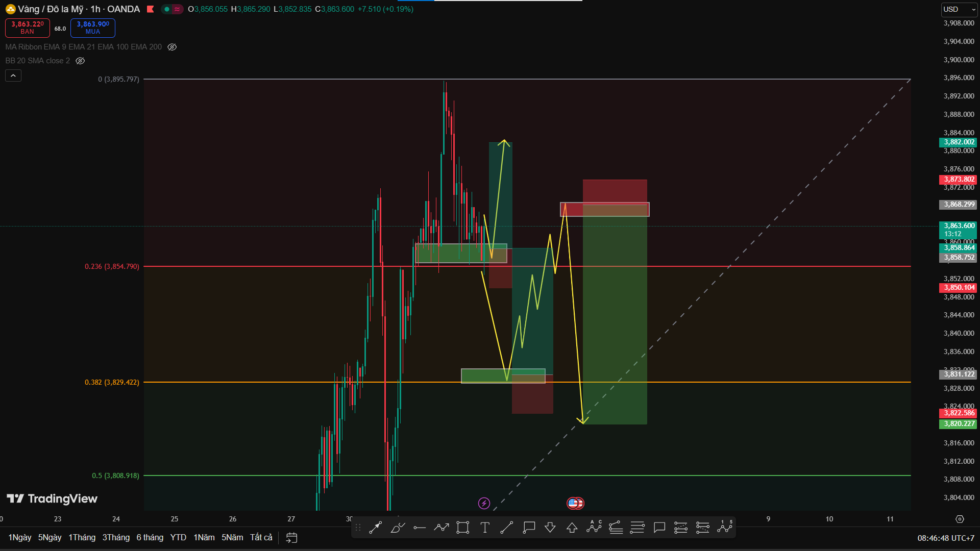Open the USD currency dropdown
Viewport: 980px width, 551px height.
tap(959, 9)
